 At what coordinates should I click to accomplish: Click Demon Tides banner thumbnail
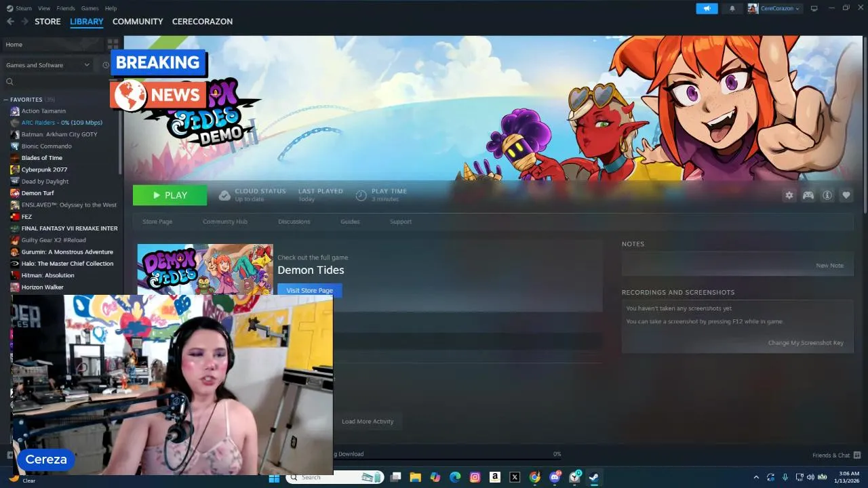pos(205,269)
